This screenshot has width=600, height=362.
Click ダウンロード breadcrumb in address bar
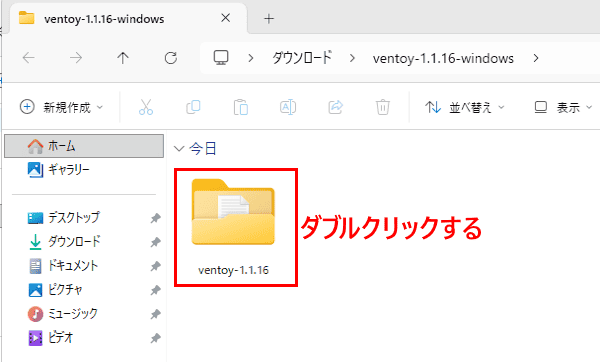pos(302,58)
